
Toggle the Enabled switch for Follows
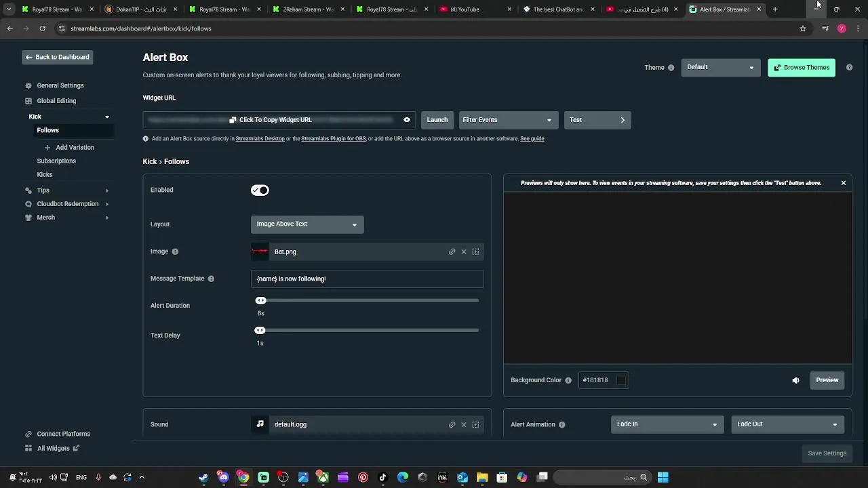click(260, 190)
